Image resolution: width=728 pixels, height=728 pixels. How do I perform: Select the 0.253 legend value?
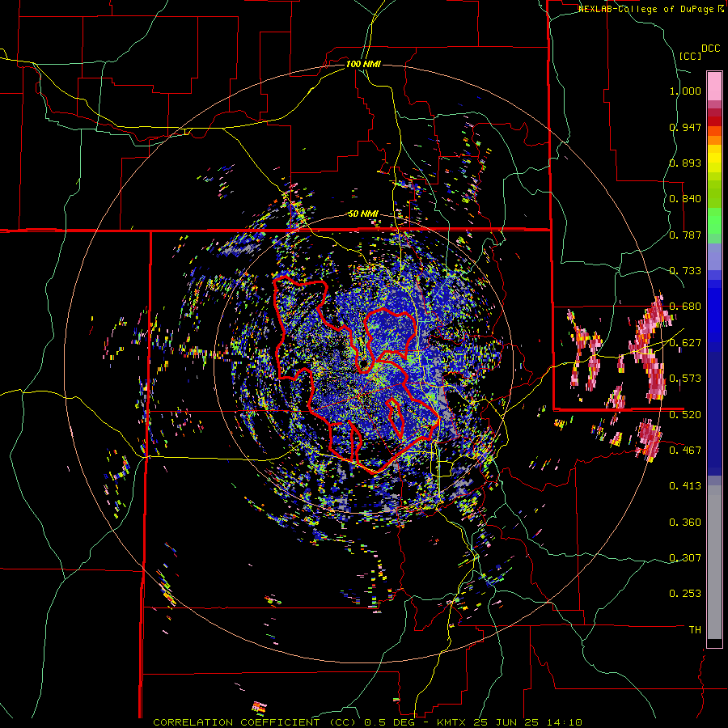coord(685,594)
